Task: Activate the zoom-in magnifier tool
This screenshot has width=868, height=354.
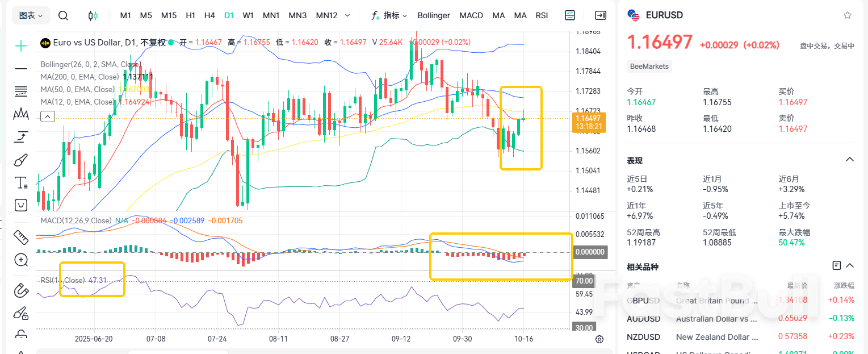Action: coord(21,260)
